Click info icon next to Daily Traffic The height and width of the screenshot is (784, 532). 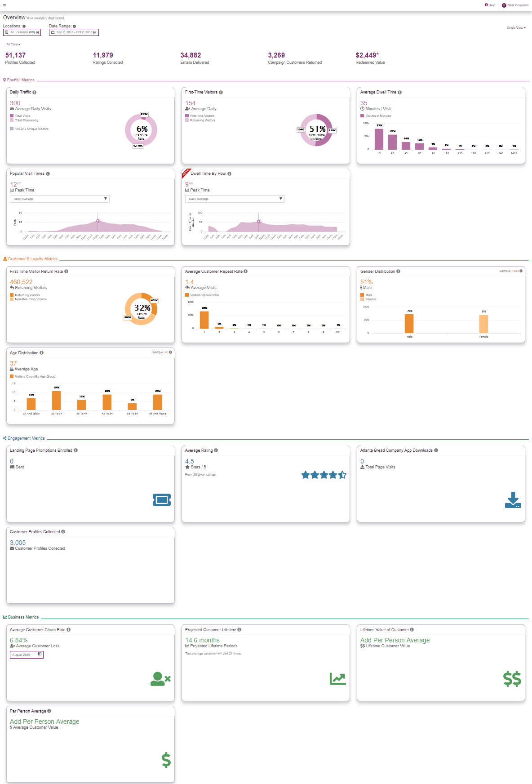click(35, 93)
